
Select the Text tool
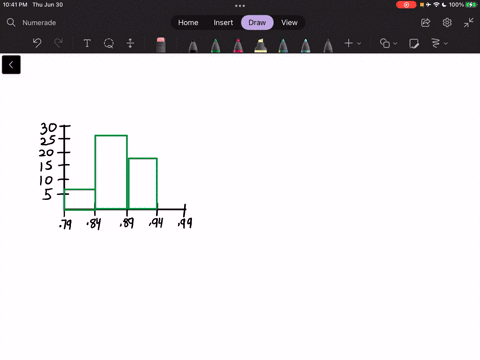pos(87,43)
